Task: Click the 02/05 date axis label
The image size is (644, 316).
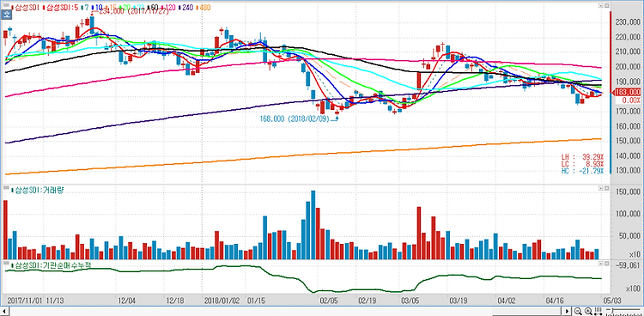Action: (330, 300)
